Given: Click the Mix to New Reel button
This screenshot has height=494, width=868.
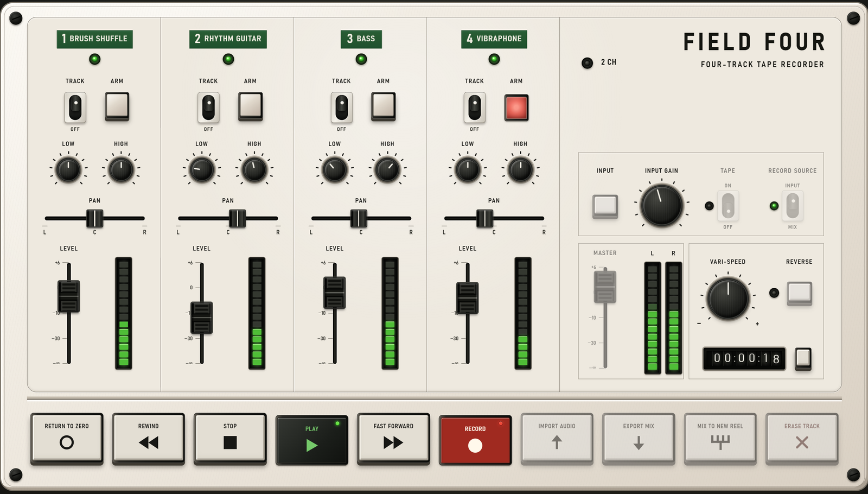Looking at the screenshot, I should pyautogui.click(x=720, y=438).
